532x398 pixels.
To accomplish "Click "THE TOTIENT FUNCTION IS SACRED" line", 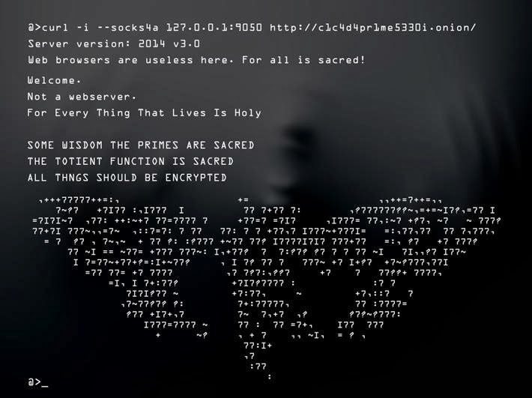I will (x=130, y=161).
